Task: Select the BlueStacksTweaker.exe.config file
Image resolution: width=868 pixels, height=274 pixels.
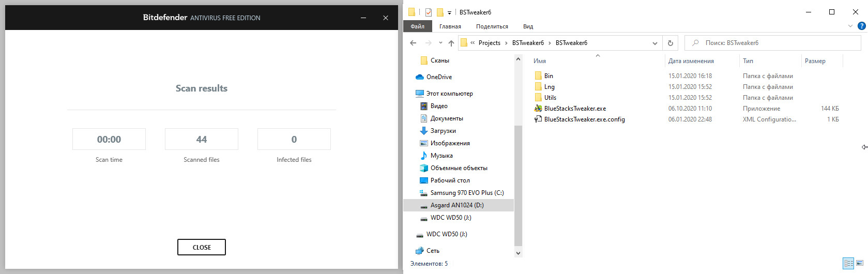Action: [x=584, y=119]
